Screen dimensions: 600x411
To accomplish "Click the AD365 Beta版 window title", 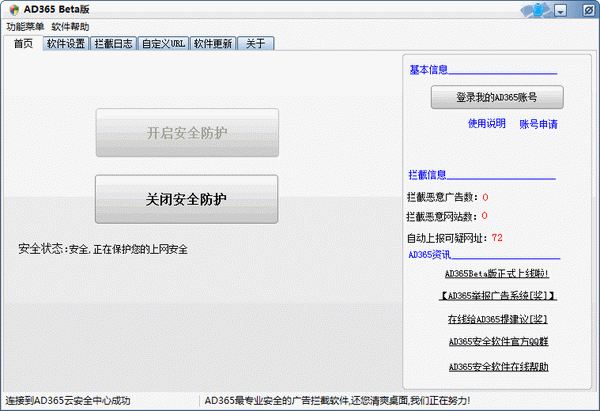I will [57, 10].
